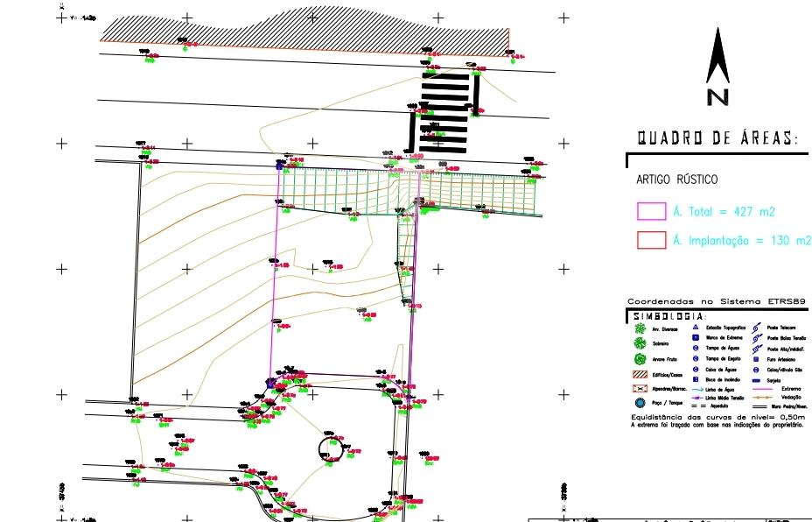This screenshot has width=812, height=522.
Task: Click the 'Equidistância das curvas de nível' note
Action: [718, 417]
